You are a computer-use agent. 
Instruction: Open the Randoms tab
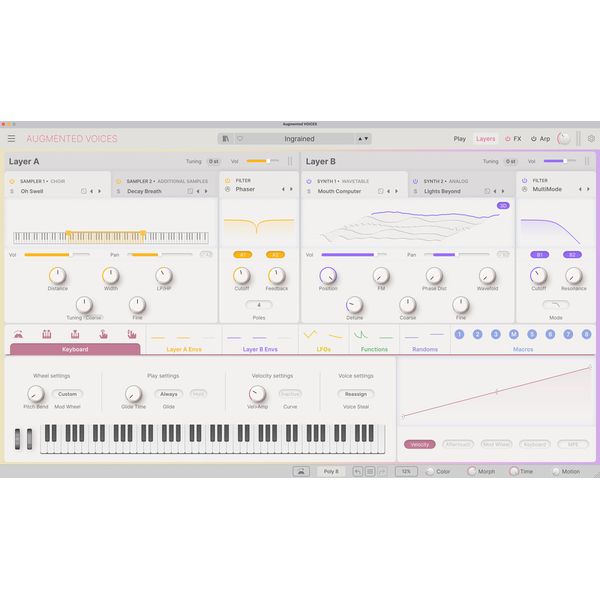pos(425,349)
